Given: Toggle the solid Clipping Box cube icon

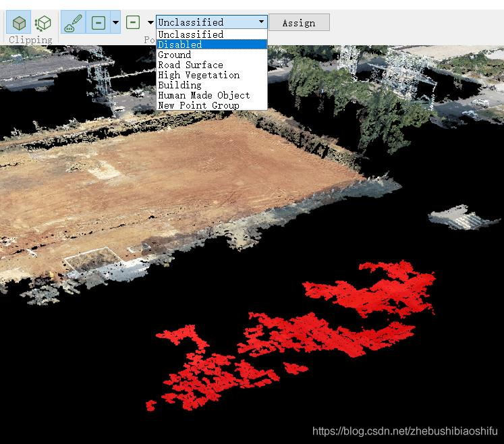Looking at the screenshot, I should (x=19, y=23).
